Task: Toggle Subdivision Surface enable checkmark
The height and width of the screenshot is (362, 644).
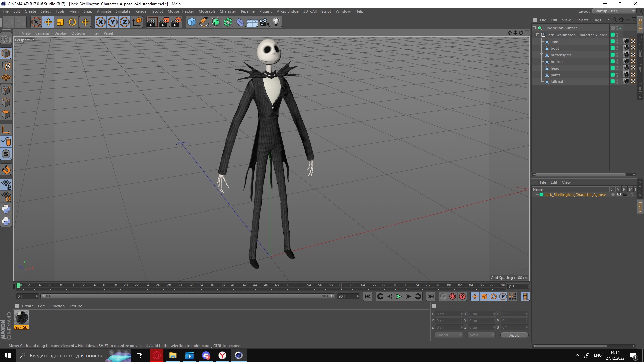Action: click(621, 28)
